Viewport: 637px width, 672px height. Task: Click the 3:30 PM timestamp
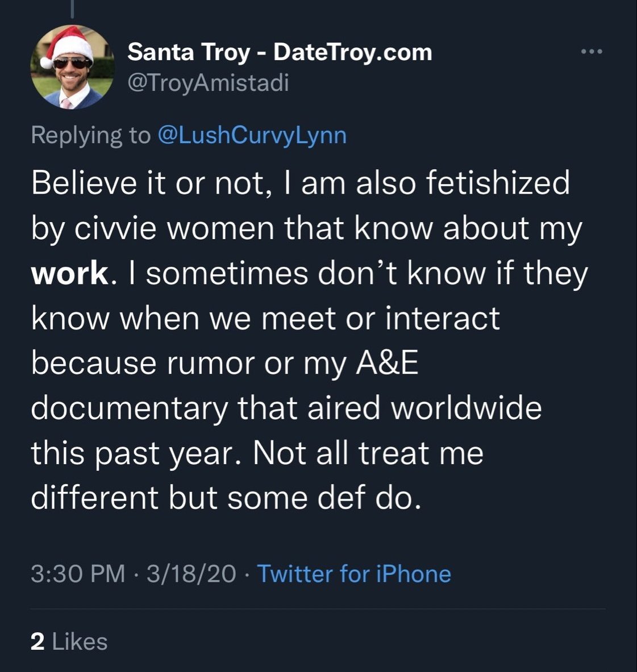point(78,573)
